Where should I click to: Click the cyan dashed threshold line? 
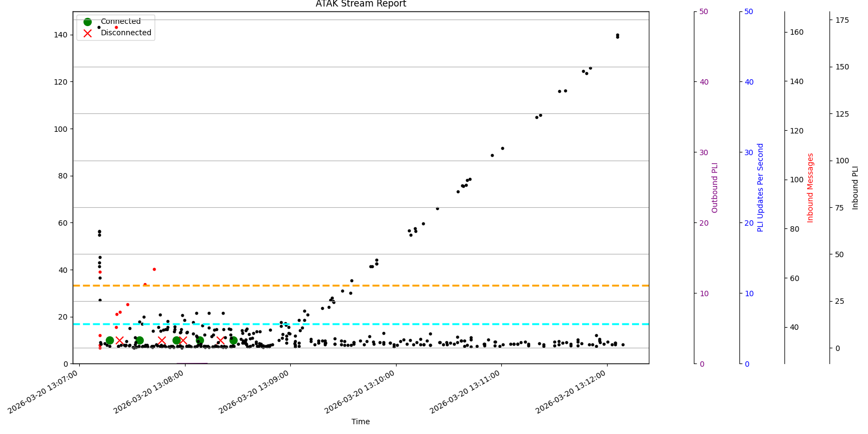click(x=380, y=324)
